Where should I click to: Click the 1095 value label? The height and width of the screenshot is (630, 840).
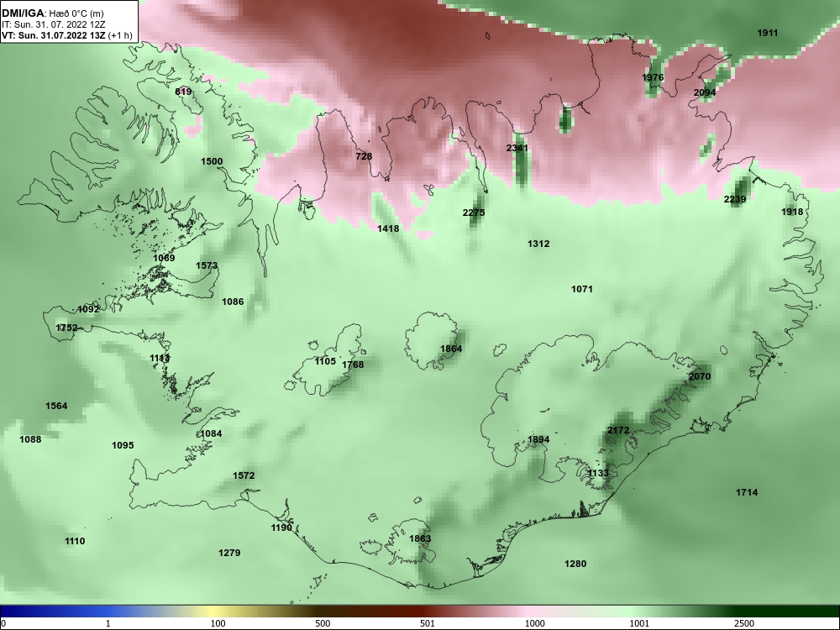(x=123, y=445)
